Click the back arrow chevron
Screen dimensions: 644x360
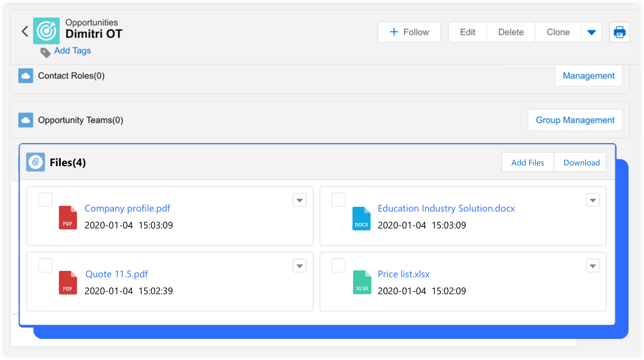[x=25, y=31]
